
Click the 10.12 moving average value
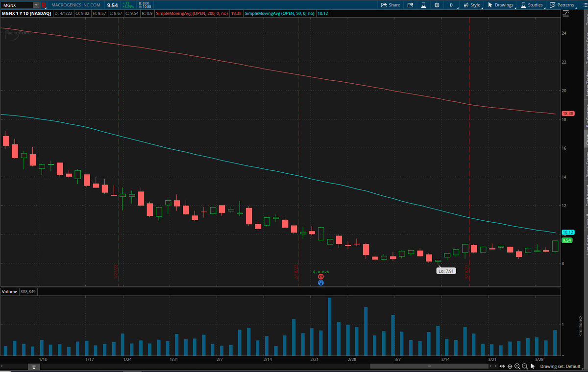coord(323,13)
